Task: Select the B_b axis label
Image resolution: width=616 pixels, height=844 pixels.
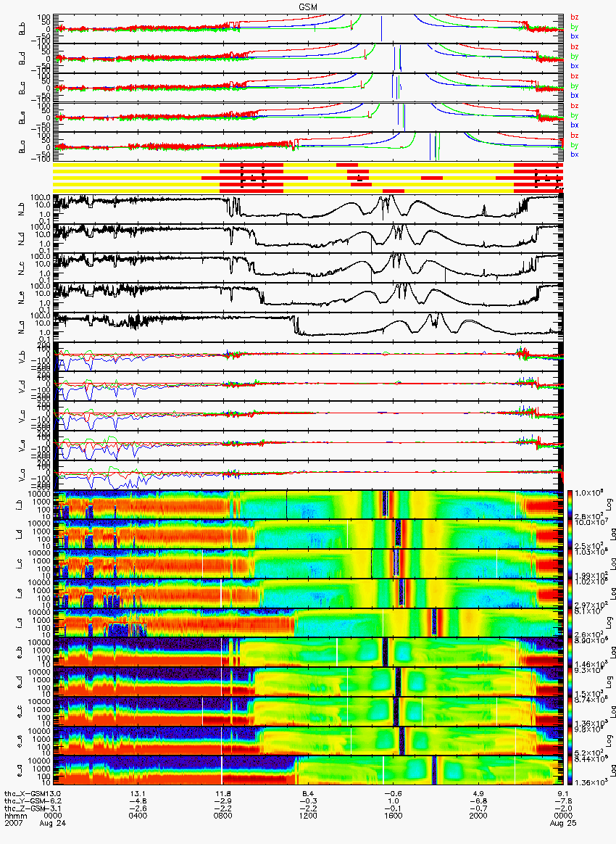Action: [x=22, y=28]
